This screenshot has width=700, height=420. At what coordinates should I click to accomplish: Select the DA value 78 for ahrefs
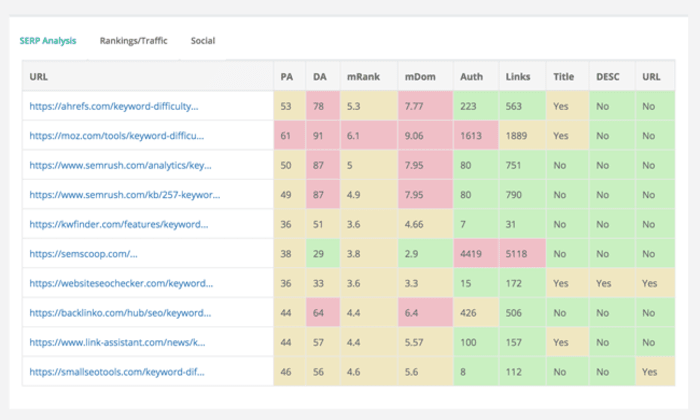tap(323, 106)
